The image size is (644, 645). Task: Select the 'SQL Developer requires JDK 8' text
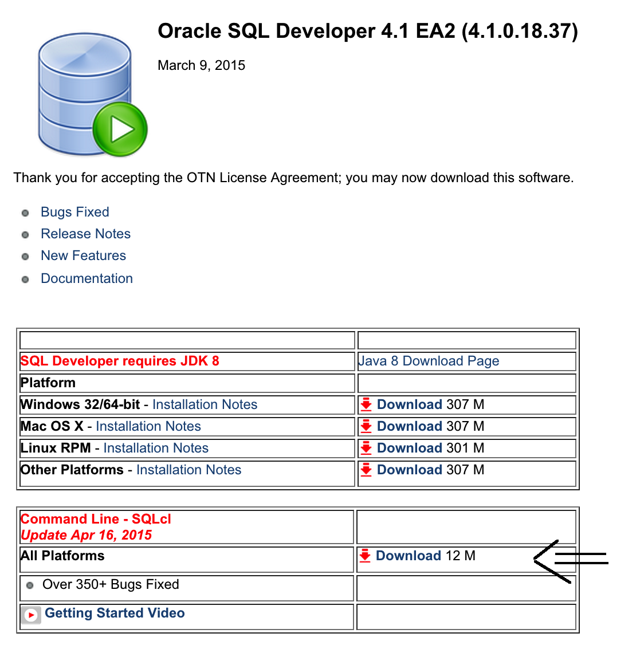(120, 361)
